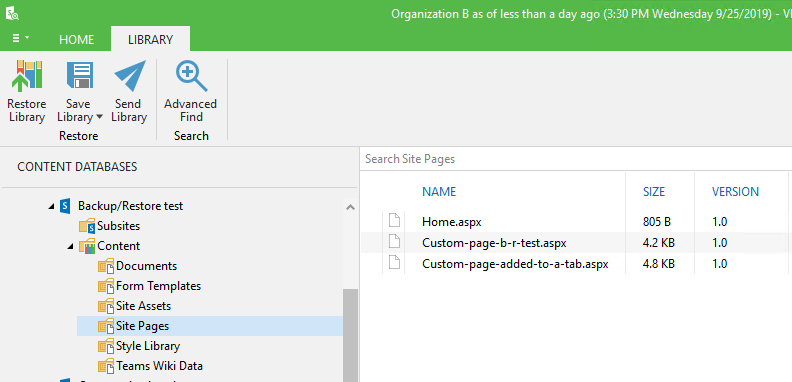Viewport: 792px width, 382px height.
Task: Click the Save Library floppy disk icon
Action: (x=79, y=76)
